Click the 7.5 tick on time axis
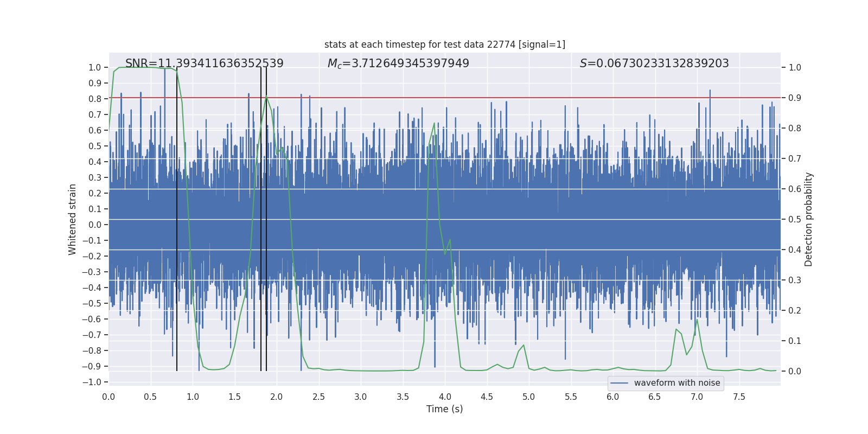 point(739,397)
